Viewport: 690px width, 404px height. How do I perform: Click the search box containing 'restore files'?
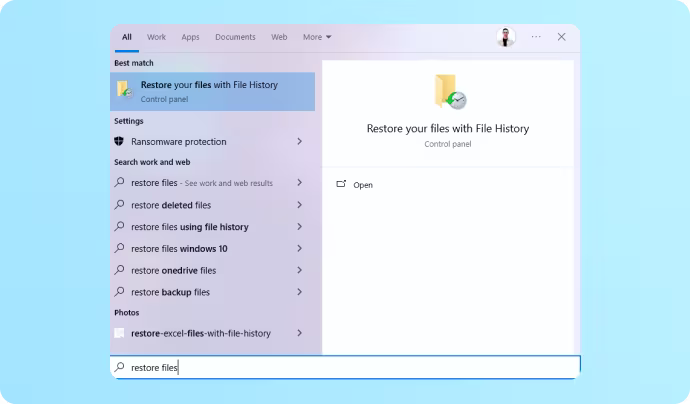point(345,367)
